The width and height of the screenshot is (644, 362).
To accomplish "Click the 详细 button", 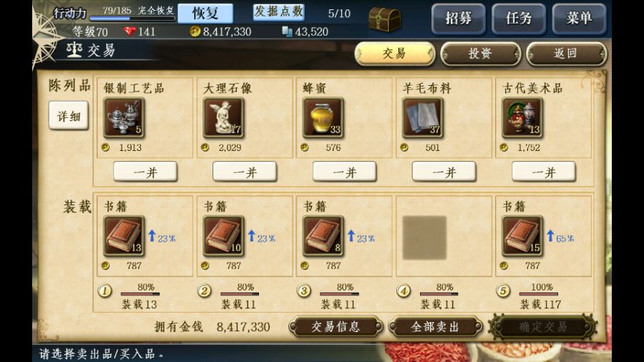I will click(x=69, y=116).
